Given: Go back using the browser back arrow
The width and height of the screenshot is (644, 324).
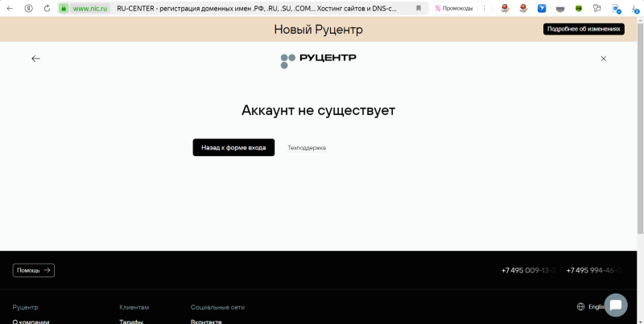Looking at the screenshot, I should click(x=10, y=8).
